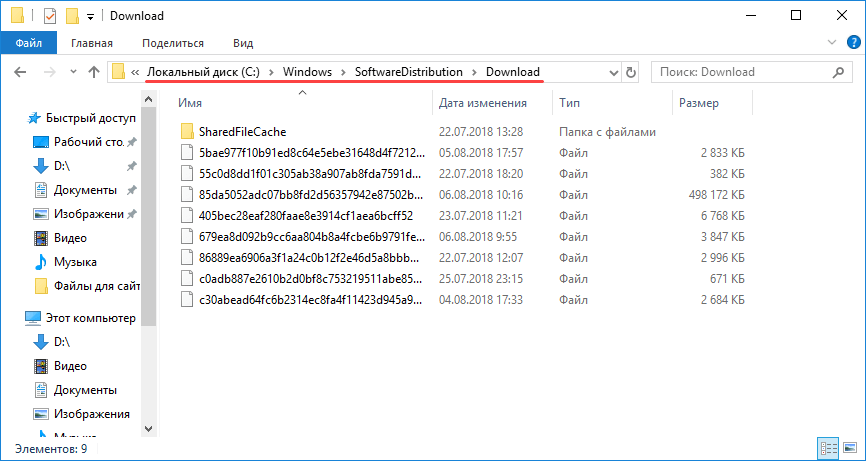The width and height of the screenshot is (866, 461).
Task: Click Windows in the address breadcrumb
Action: 307,72
